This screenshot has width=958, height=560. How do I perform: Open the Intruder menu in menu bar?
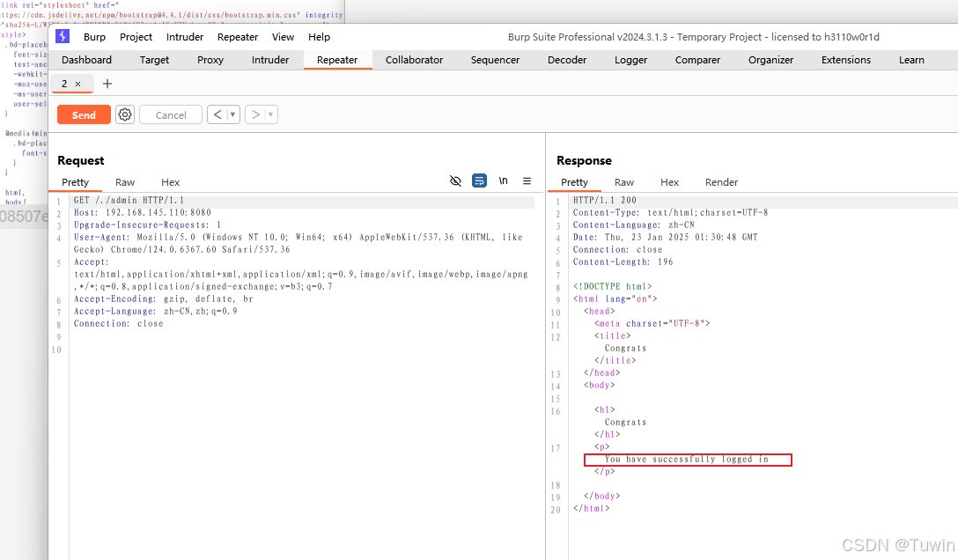[x=185, y=37]
